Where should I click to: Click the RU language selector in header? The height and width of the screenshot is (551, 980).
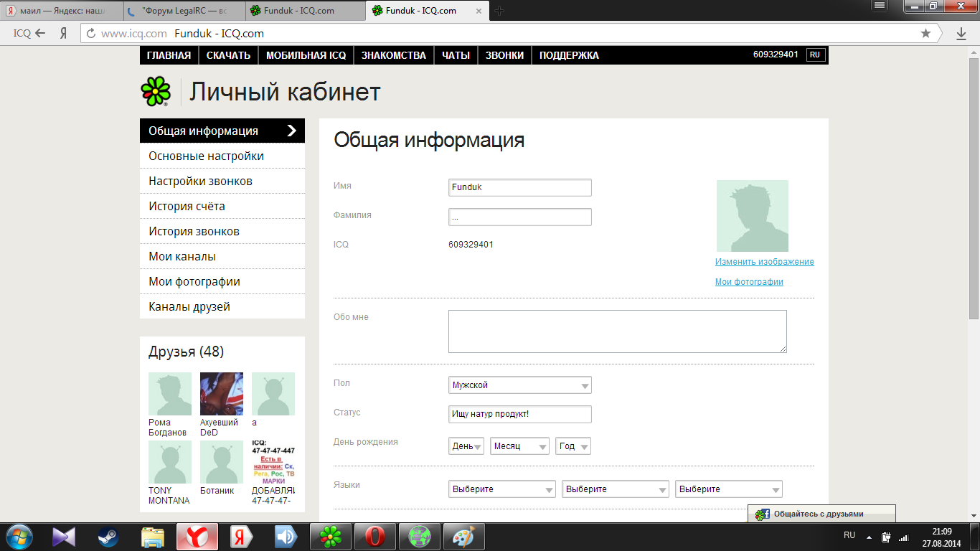[815, 55]
